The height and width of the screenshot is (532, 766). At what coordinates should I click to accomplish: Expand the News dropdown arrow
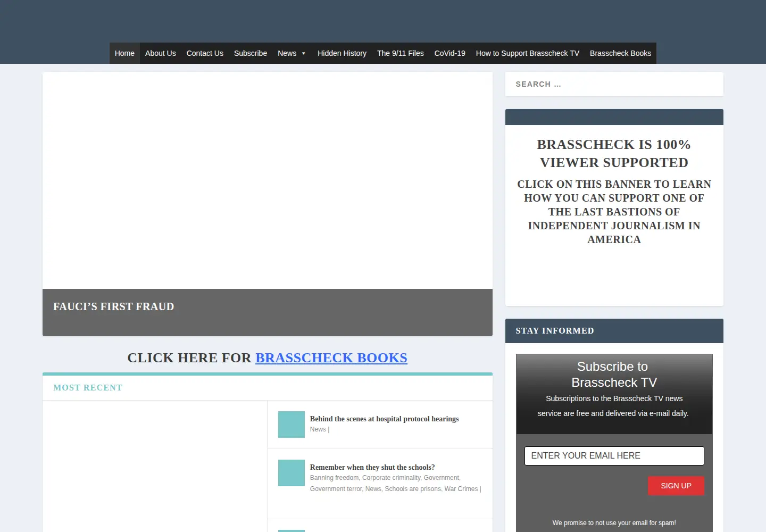tap(304, 53)
